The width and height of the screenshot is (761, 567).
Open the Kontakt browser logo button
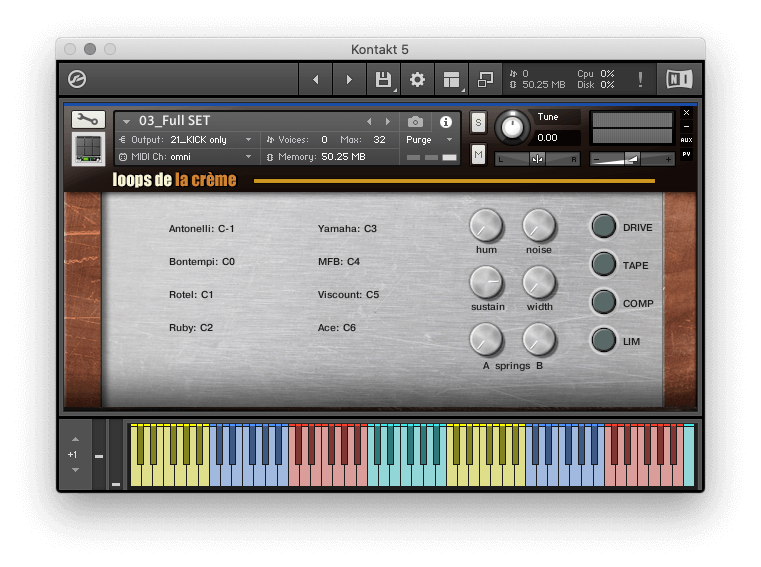(77, 79)
